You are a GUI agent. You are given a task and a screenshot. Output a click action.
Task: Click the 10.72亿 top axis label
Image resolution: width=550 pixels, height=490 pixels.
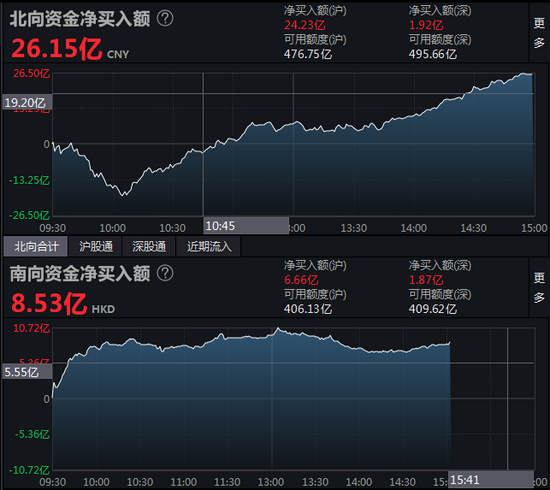pos(32,328)
